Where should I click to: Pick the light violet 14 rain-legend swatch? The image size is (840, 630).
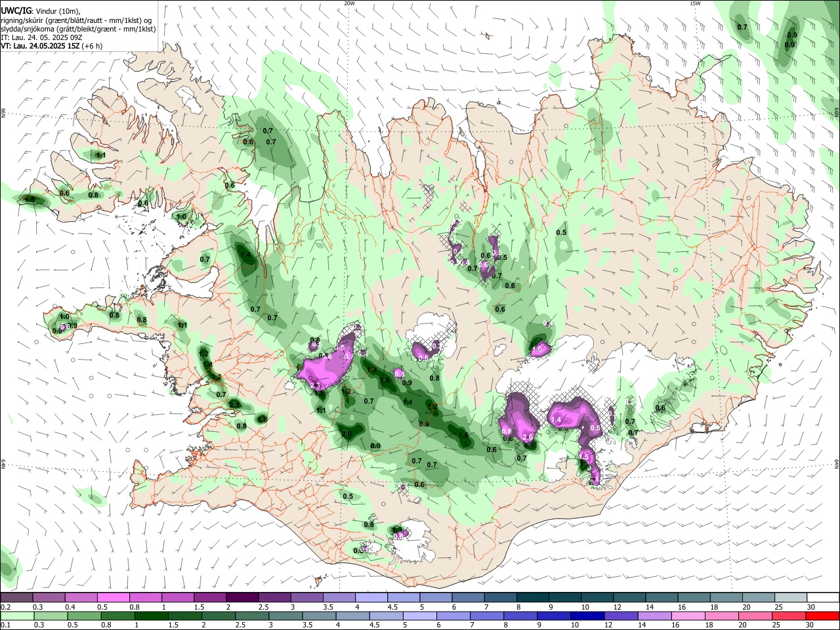[654, 616]
